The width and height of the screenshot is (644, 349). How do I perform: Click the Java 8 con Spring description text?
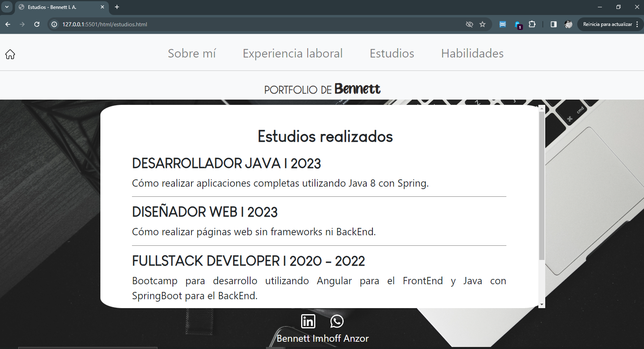pyautogui.click(x=280, y=183)
